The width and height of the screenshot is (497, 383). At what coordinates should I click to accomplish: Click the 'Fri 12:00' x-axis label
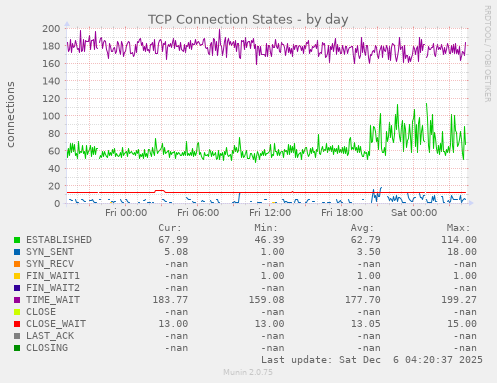270,213
